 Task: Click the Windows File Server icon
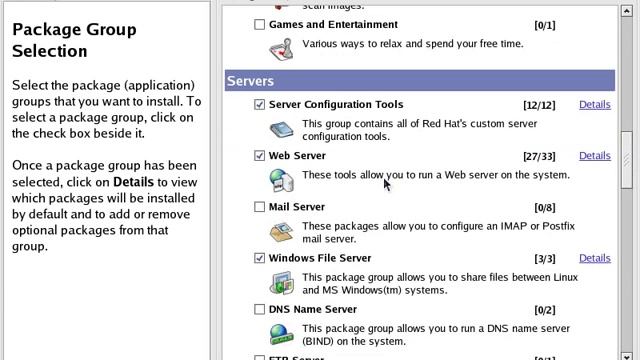point(281,283)
